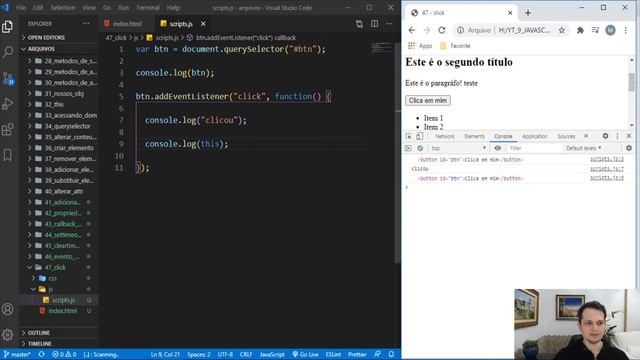The height and width of the screenshot is (360, 640).
Task: Reload the page in Chrome
Action: [442, 30]
